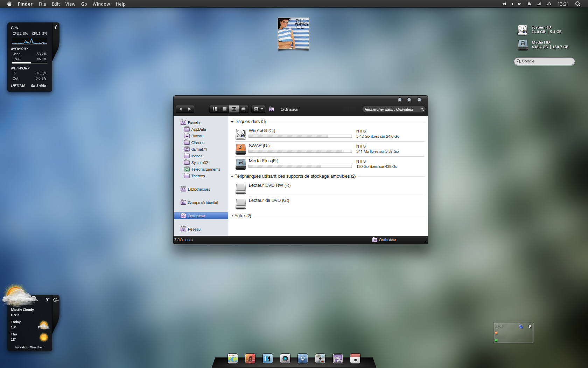This screenshot has width=588, height=368.
Task: Collapse the Périphériques amovibles group
Action: coord(232,177)
